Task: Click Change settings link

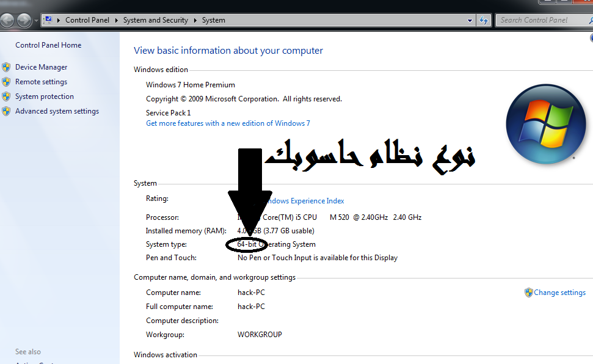Action: 560,293
